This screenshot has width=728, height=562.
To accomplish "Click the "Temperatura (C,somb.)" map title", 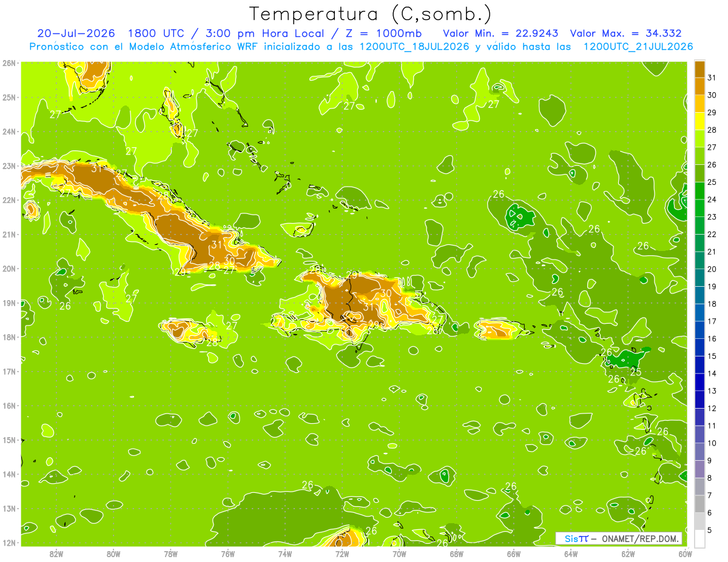I will tap(371, 14).
